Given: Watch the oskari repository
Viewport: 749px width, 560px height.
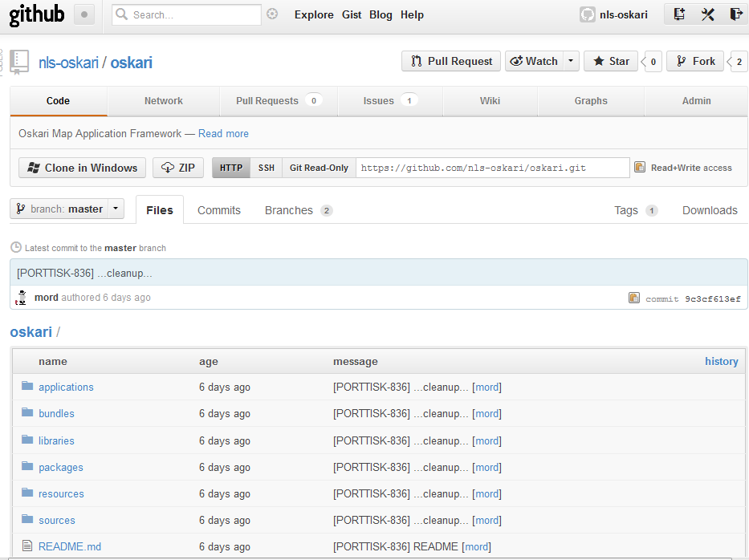Looking at the screenshot, I should 534,61.
